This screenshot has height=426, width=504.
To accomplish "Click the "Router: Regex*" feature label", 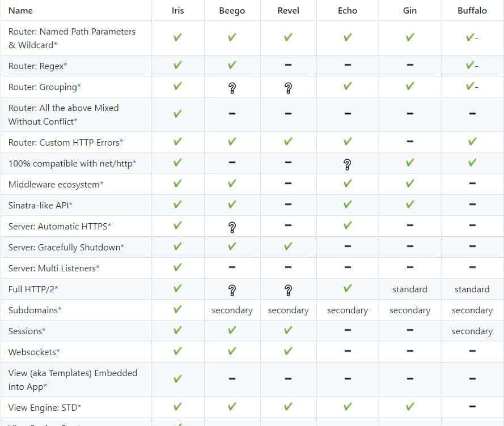I will [x=37, y=66].
